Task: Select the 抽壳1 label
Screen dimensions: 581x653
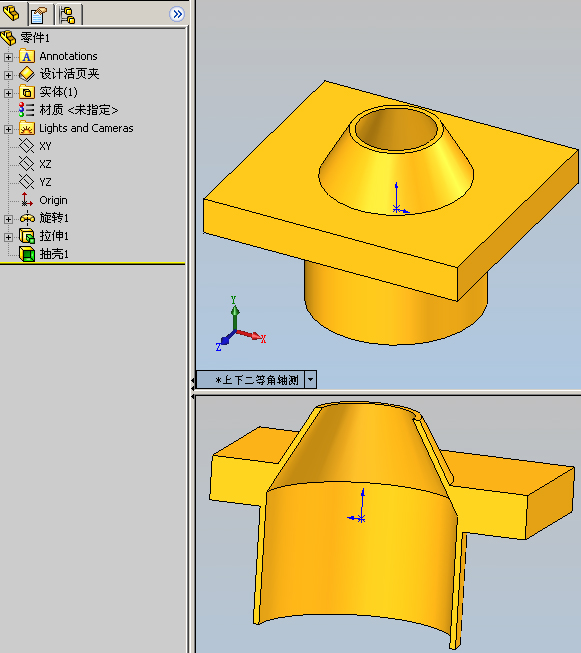Action: coord(54,254)
